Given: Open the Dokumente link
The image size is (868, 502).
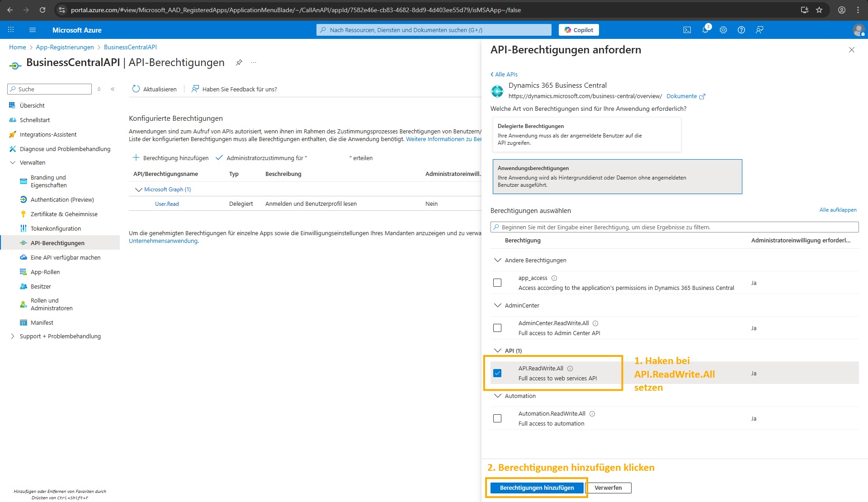Looking at the screenshot, I should coord(685,96).
